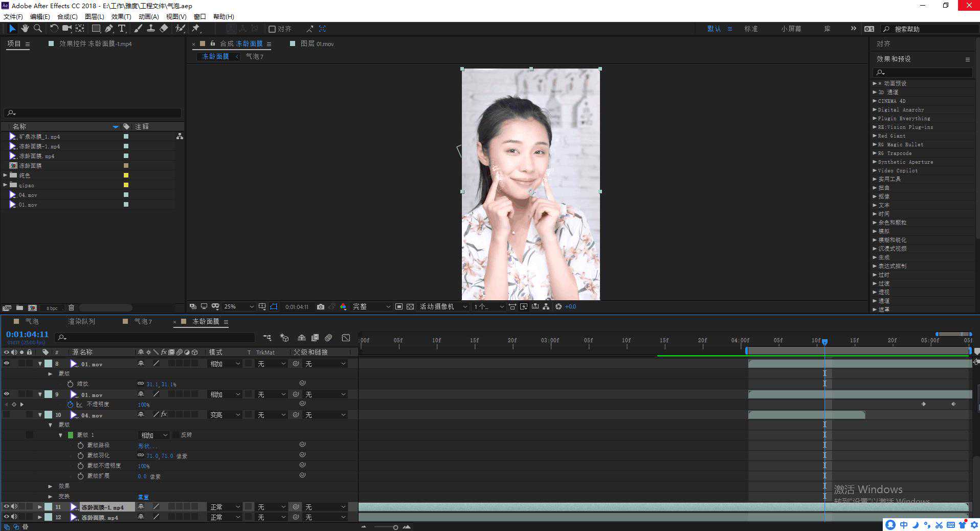Click 重置 link next to 变换

point(143,497)
